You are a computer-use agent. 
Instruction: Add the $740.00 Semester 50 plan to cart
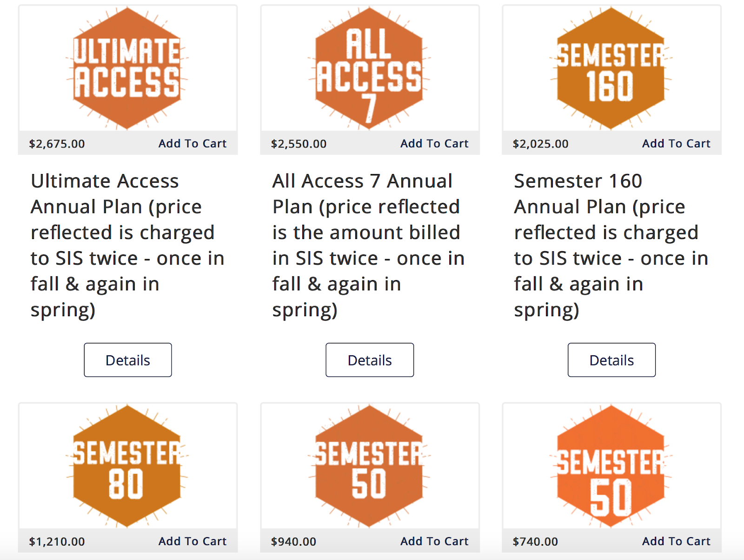676,541
